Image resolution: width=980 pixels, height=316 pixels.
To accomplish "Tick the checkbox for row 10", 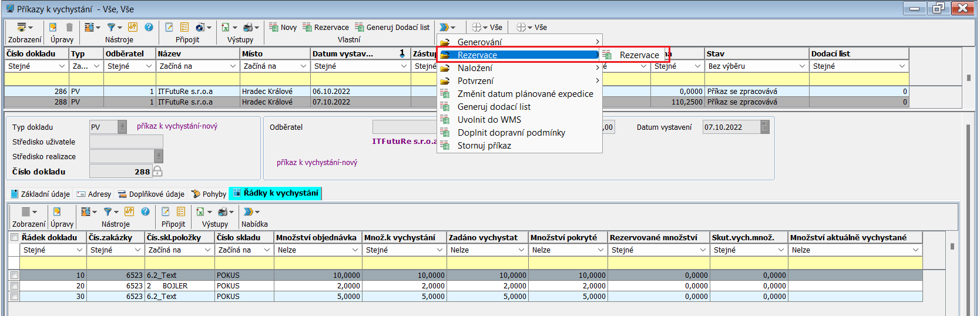I will (x=14, y=275).
